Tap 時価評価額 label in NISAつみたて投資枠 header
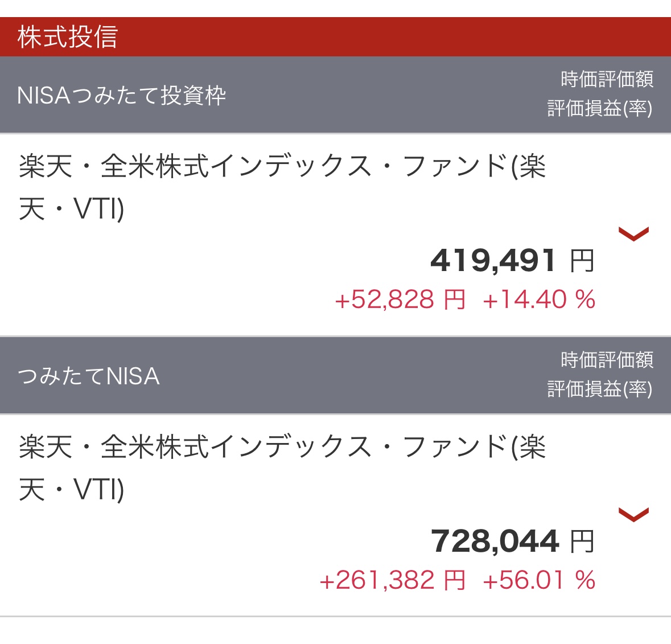The width and height of the screenshot is (671, 644). click(x=607, y=79)
